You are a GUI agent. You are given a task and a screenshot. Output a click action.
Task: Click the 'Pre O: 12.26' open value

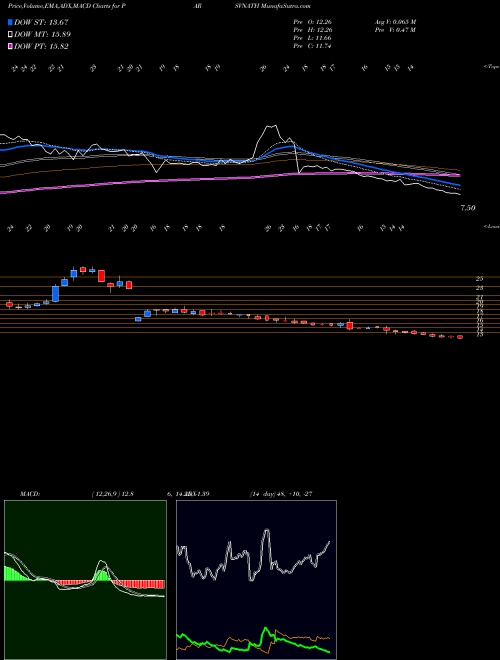pos(312,22)
